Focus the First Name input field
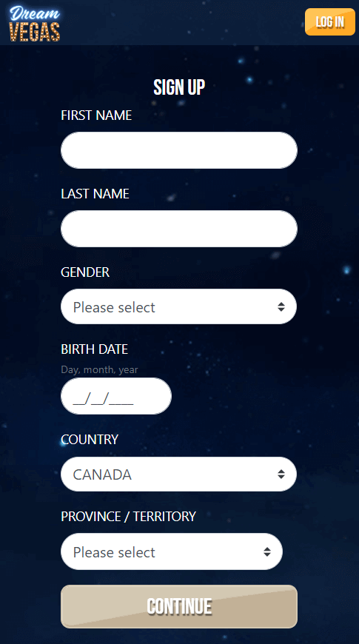The image size is (359, 644). point(179,150)
